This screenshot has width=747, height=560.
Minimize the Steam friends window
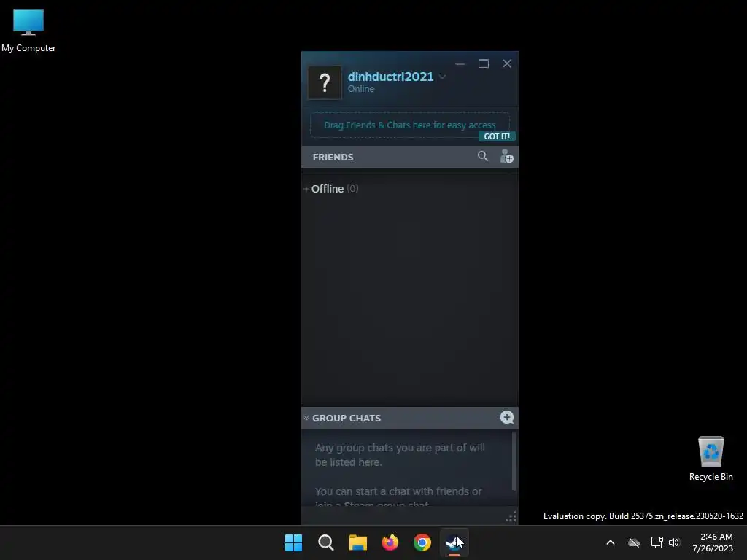(x=460, y=64)
